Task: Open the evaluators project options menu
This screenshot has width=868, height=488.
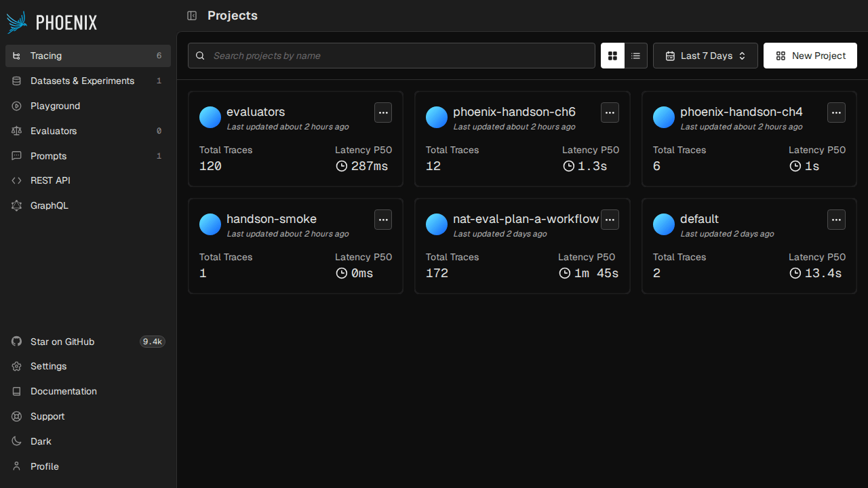Action: [383, 113]
